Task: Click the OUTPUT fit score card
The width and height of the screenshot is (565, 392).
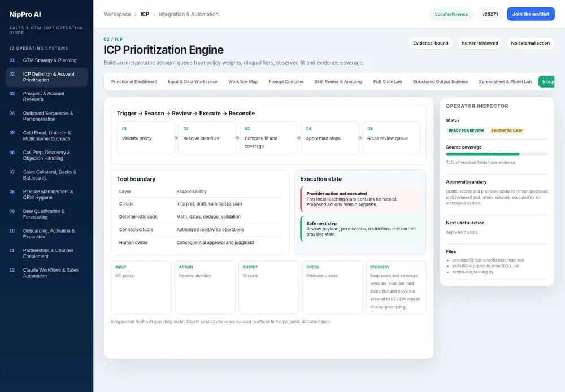Action: (268, 288)
